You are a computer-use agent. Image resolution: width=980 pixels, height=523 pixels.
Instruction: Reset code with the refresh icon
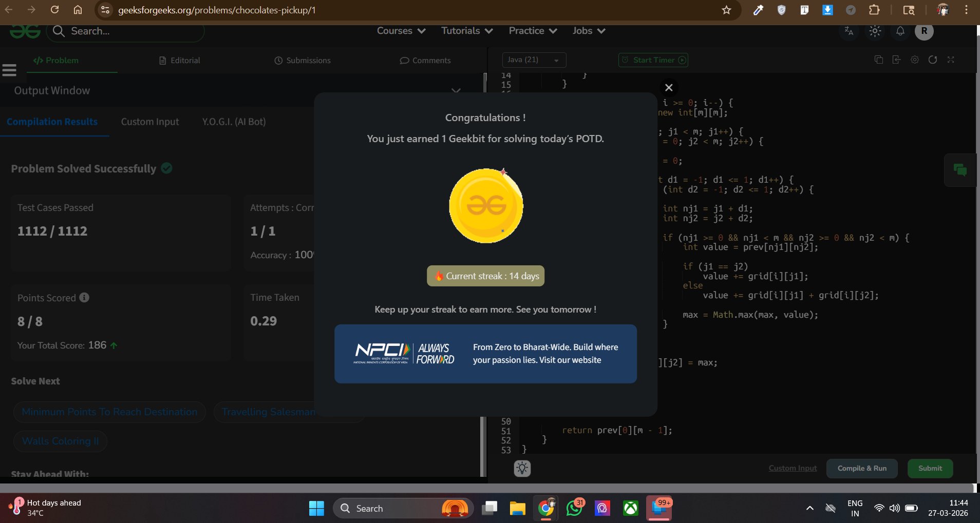pos(933,60)
